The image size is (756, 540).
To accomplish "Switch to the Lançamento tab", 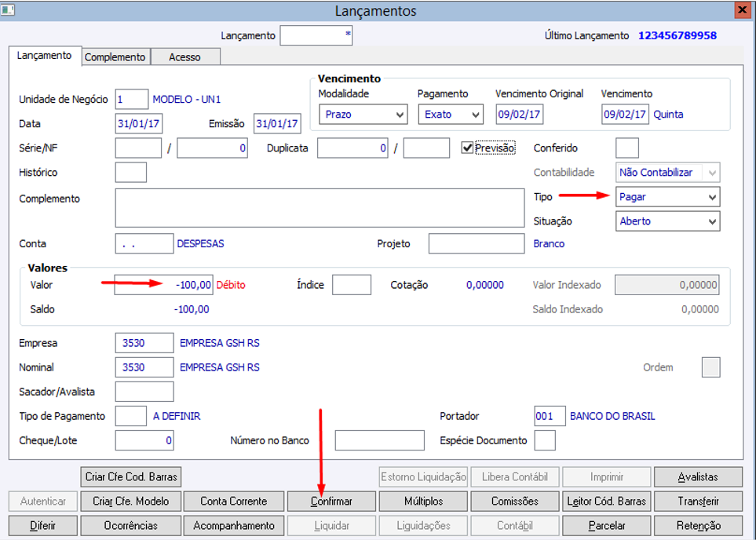I will [x=45, y=56].
